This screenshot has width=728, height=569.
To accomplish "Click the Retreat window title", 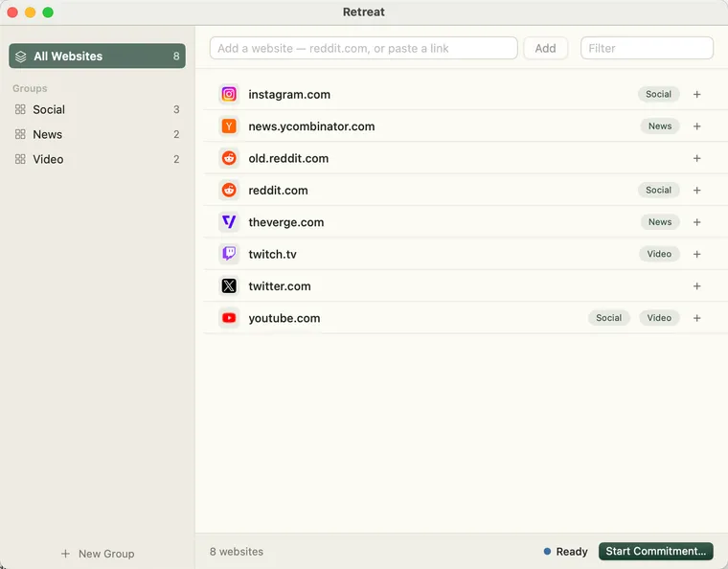I will click(x=364, y=12).
